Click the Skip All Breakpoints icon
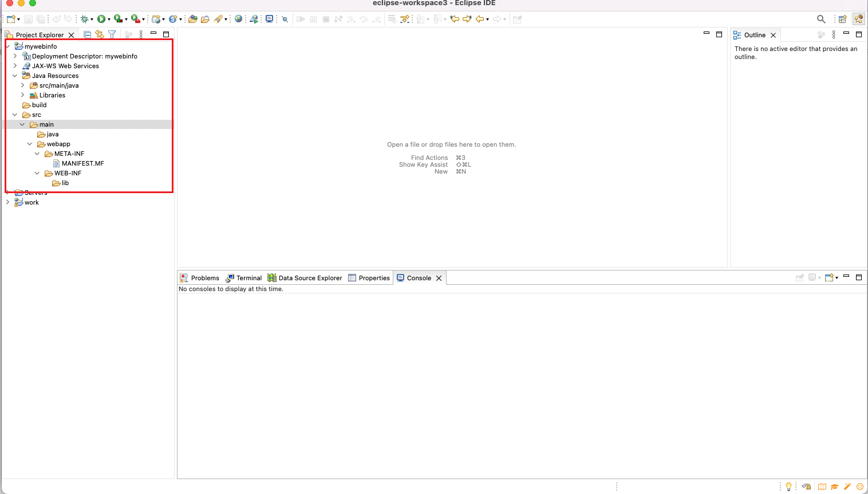 click(285, 19)
